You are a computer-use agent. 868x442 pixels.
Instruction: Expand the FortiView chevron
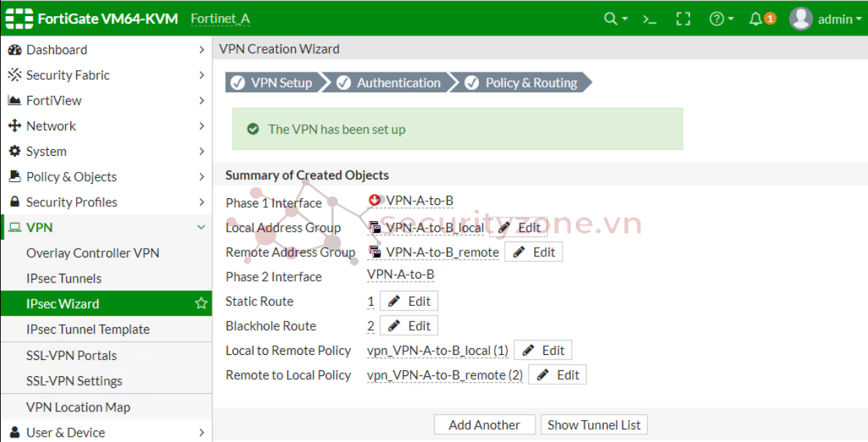(x=201, y=101)
